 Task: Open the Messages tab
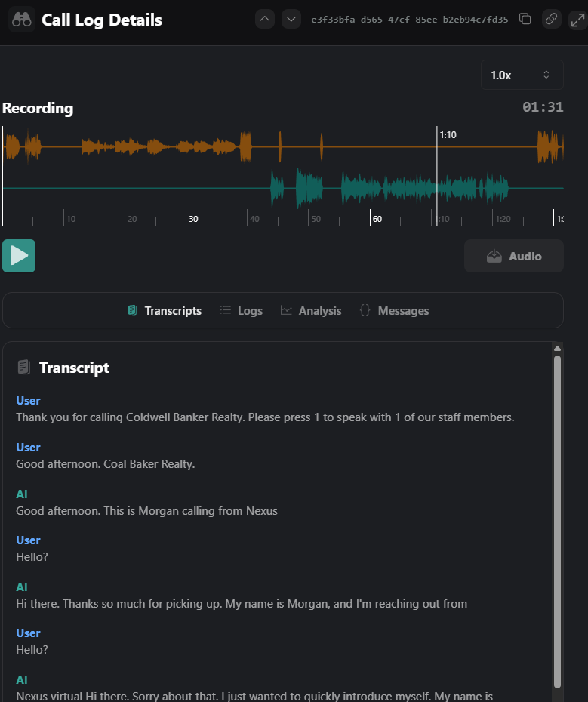point(394,311)
